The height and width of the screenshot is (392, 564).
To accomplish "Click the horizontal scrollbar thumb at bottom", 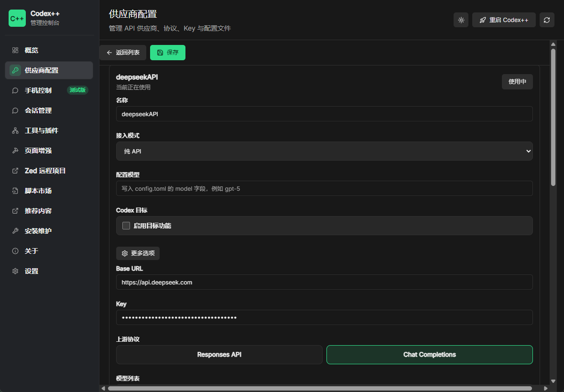I will tap(320, 388).
